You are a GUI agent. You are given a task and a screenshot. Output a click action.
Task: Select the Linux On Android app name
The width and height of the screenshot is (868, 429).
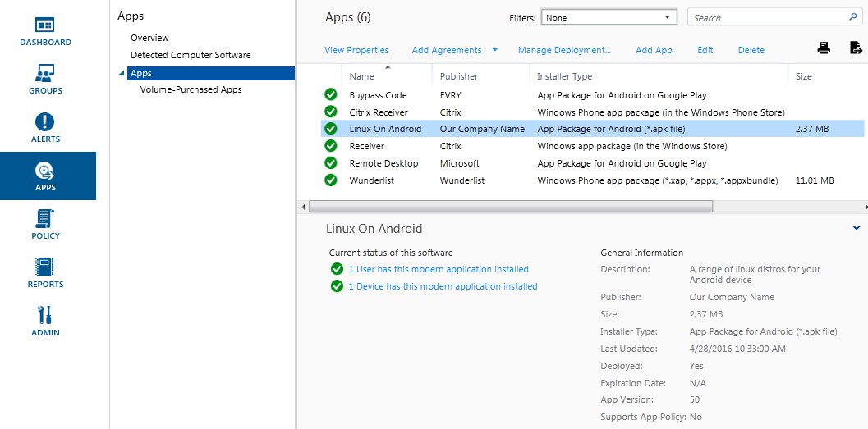385,129
